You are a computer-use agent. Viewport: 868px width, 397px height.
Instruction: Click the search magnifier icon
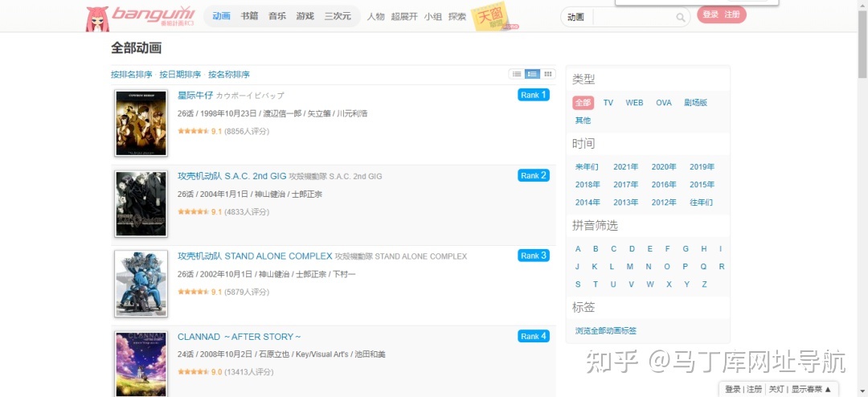681,17
